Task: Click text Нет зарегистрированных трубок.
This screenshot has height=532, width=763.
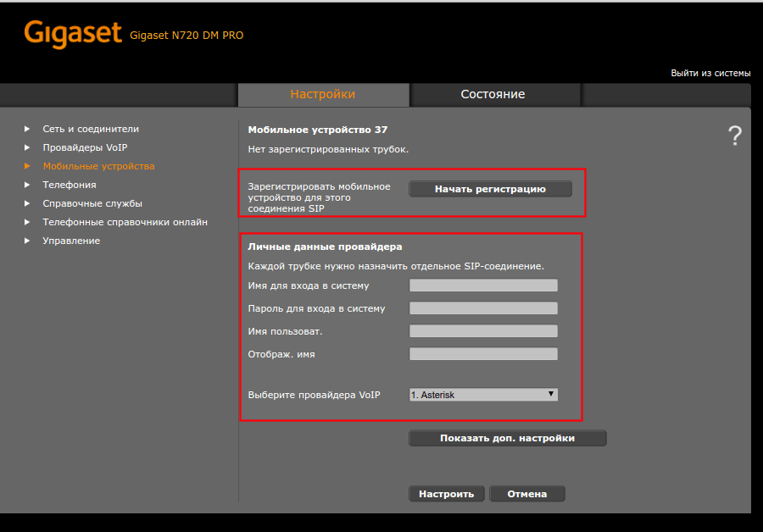Action: point(328,149)
